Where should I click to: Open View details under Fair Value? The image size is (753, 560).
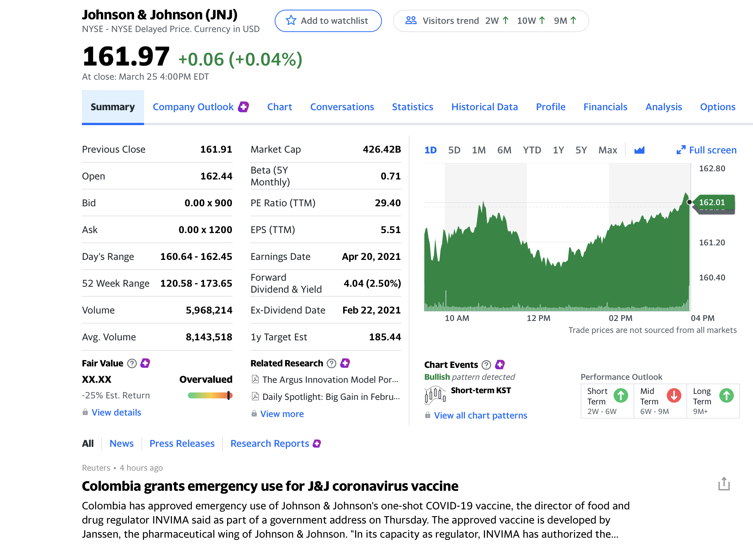[x=116, y=412]
